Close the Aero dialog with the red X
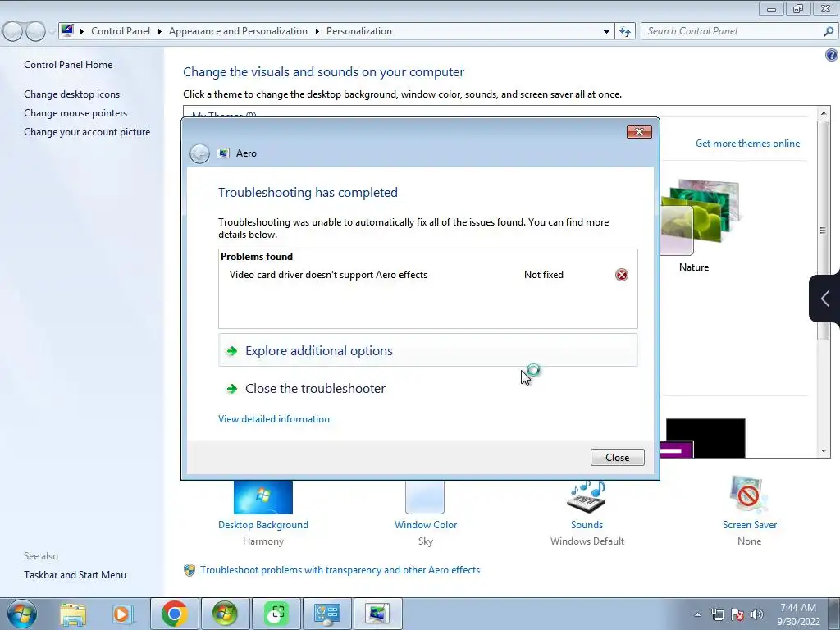This screenshot has height=630, width=840. coord(639,132)
